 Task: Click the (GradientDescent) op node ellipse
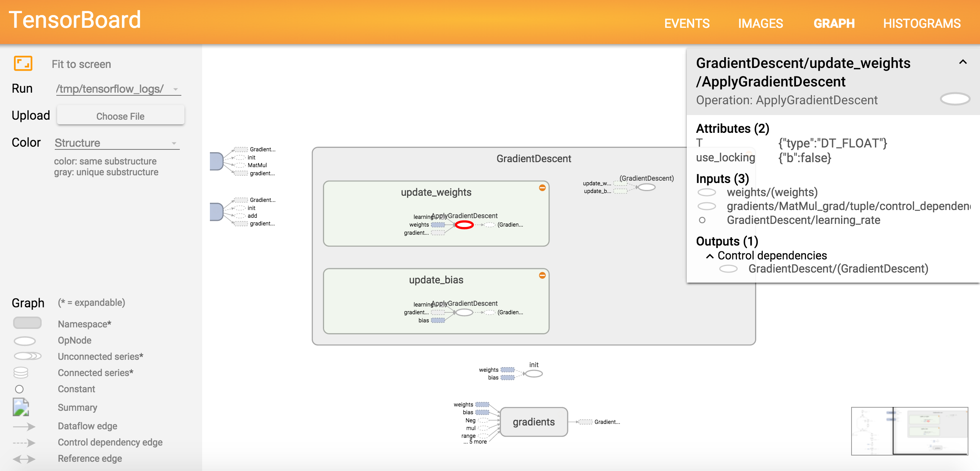[647, 188]
